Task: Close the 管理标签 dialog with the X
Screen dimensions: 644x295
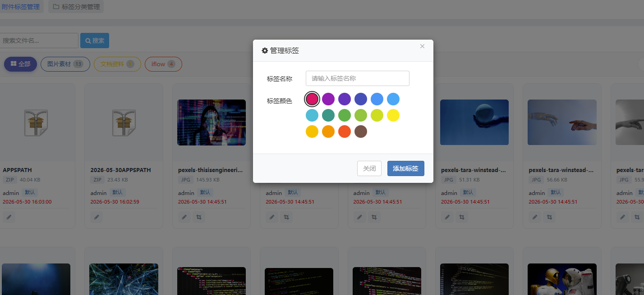Action: pos(422,46)
